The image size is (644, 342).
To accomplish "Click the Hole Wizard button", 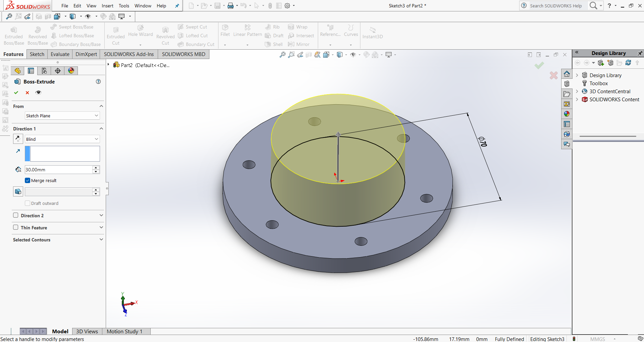I will click(x=140, y=34).
